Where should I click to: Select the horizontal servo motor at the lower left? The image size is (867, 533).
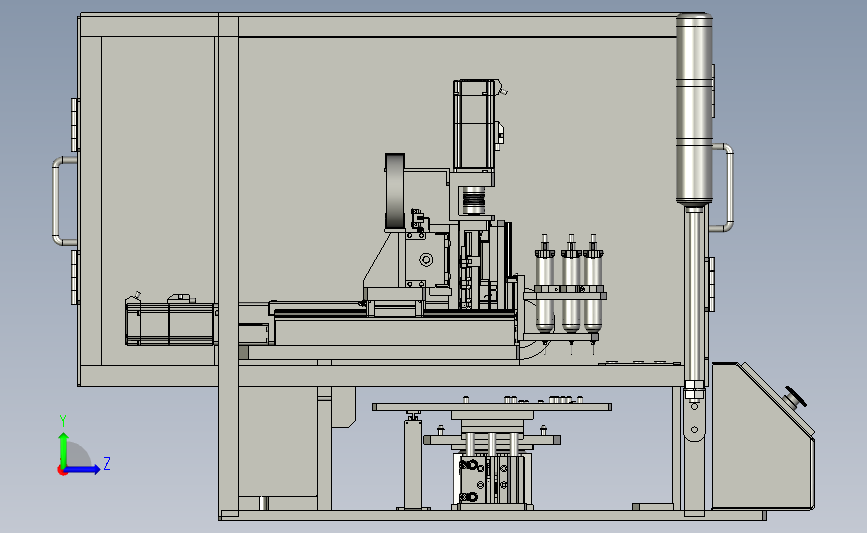tap(170, 324)
